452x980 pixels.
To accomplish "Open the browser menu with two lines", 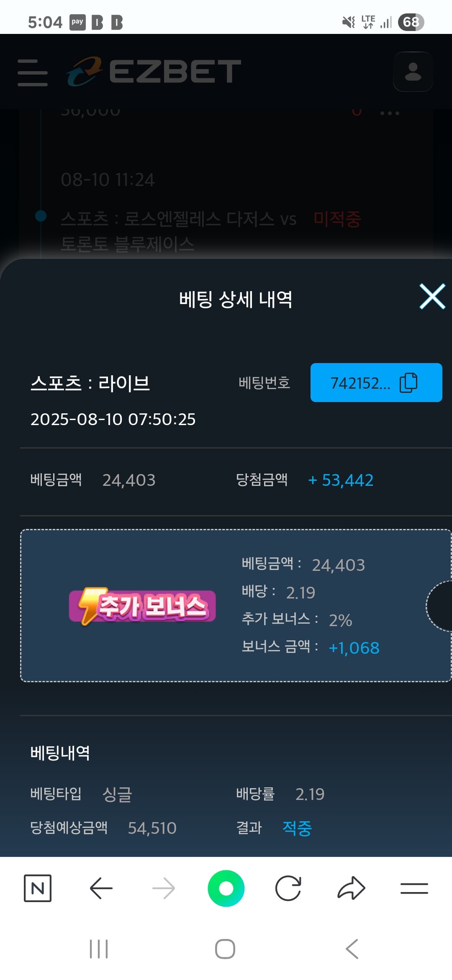I will pyautogui.click(x=414, y=888).
